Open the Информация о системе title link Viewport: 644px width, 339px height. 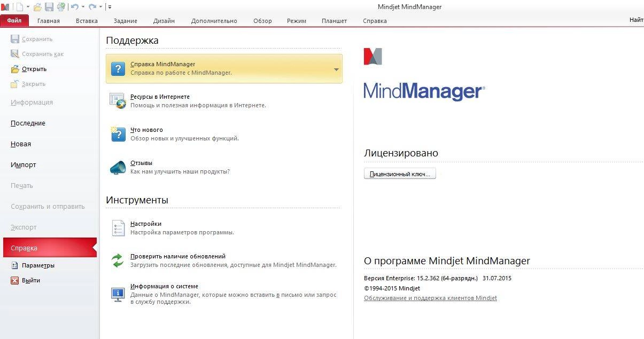164,286
